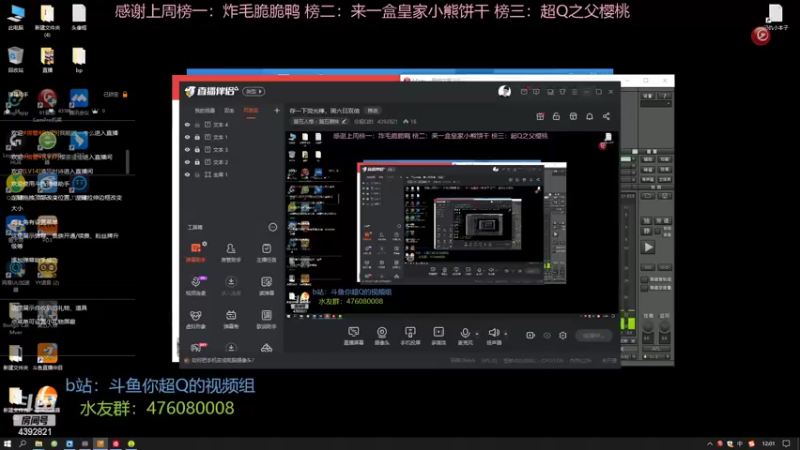Image resolution: width=800 pixels, height=450 pixels.
Task: Expand system tray hidden icons chevron
Action: point(709,444)
